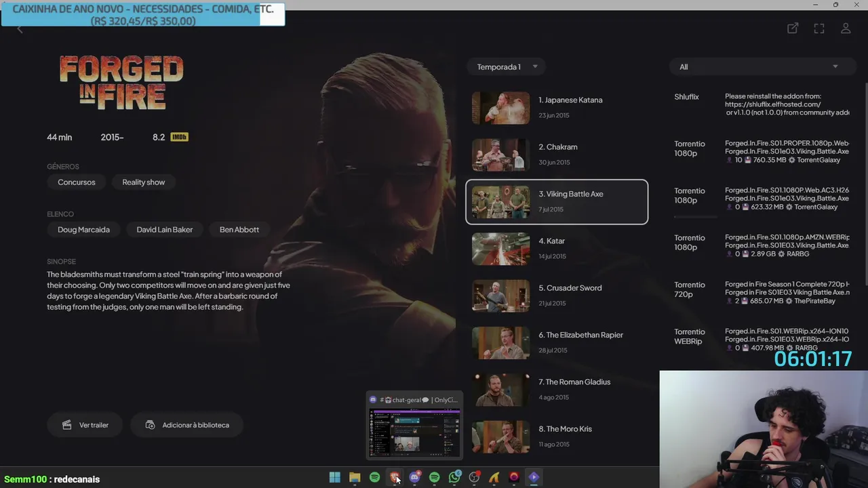Viewport: 868px width, 488px height.
Task: Open cast member David Lain Baker
Action: tap(165, 229)
